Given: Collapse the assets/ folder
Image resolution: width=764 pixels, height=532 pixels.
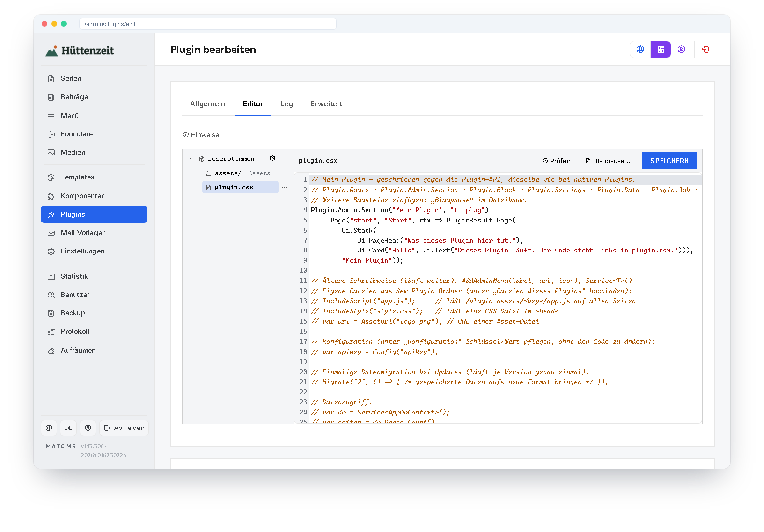Looking at the screenshot, I should pos(199,173).
